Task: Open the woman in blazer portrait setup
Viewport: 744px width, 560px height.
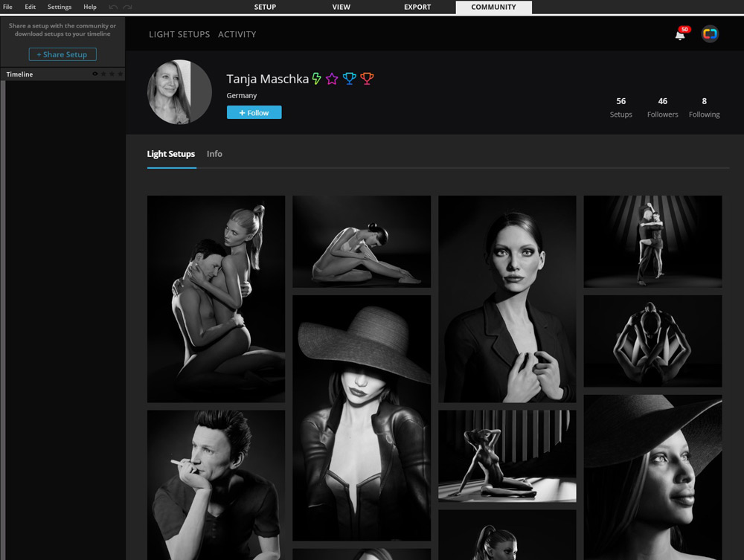Action: [507, 299]
